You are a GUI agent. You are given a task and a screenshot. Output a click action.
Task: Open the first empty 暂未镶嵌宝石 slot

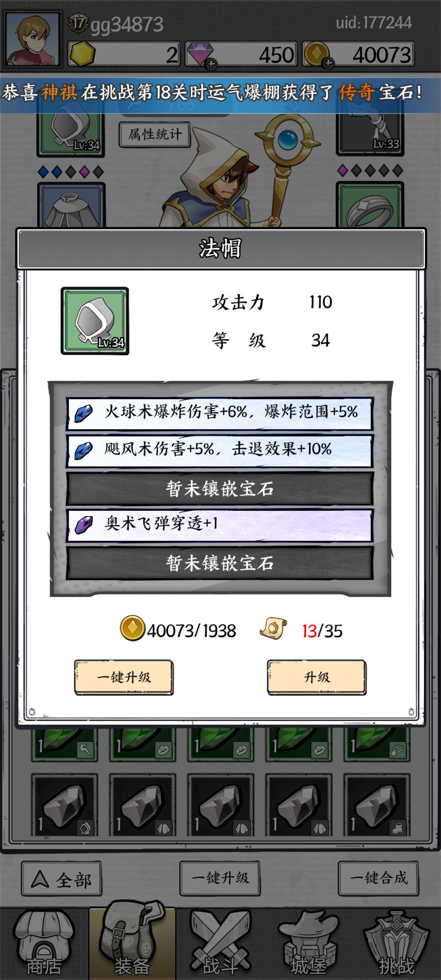tap(220, 488)
